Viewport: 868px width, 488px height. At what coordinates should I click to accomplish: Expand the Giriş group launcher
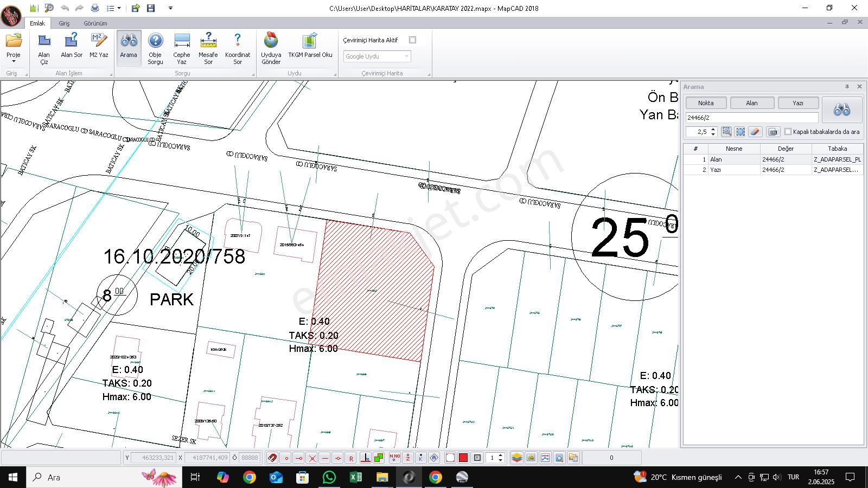pyautogui.click(x=26, y=74)
